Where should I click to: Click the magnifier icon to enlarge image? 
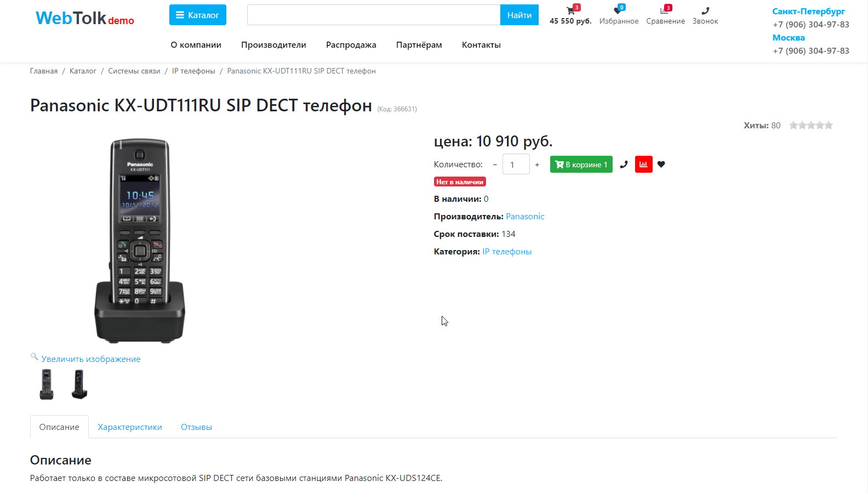coord(34,357)
